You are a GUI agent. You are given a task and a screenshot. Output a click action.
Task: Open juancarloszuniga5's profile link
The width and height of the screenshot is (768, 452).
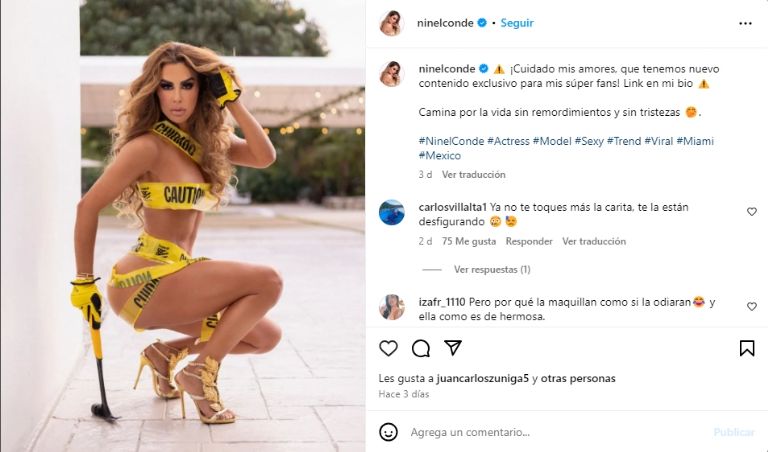pyautogui.click(x=482, y=378)
